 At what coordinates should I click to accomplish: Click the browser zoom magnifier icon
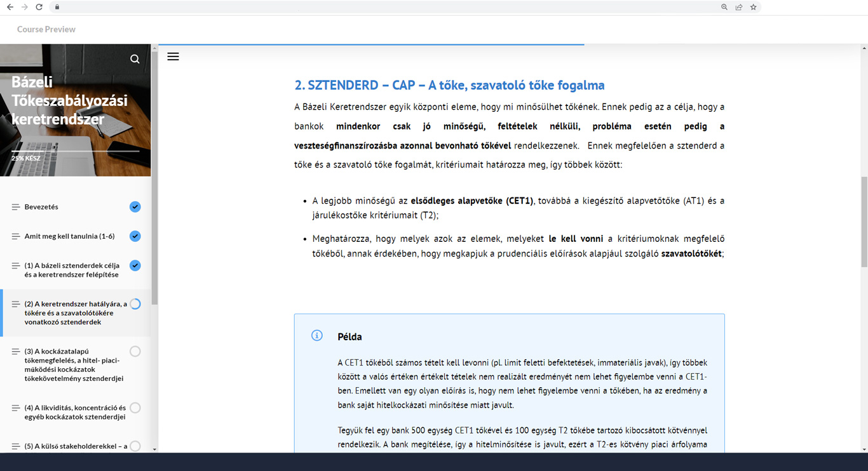click(x=724, y=7)
